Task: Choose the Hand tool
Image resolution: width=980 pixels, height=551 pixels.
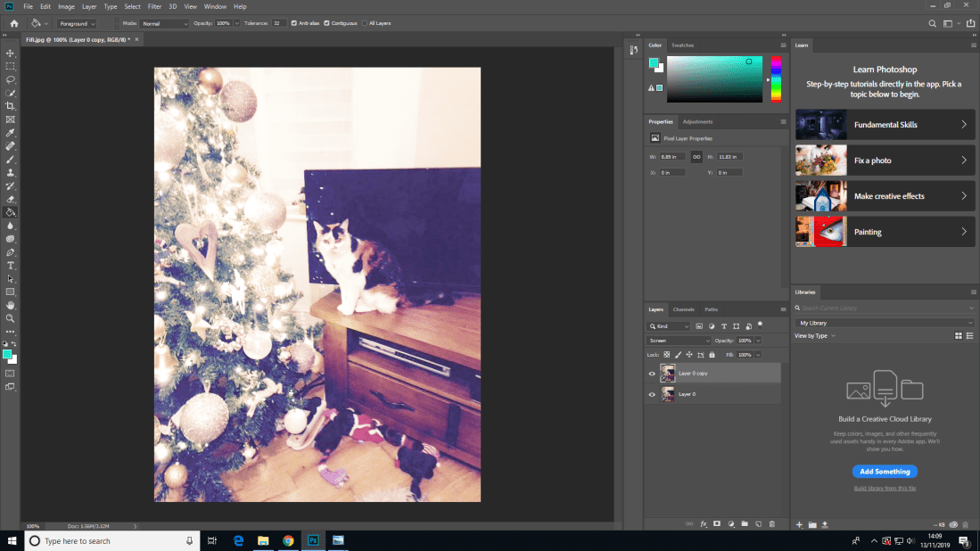Action: click(x=11, y=305)
